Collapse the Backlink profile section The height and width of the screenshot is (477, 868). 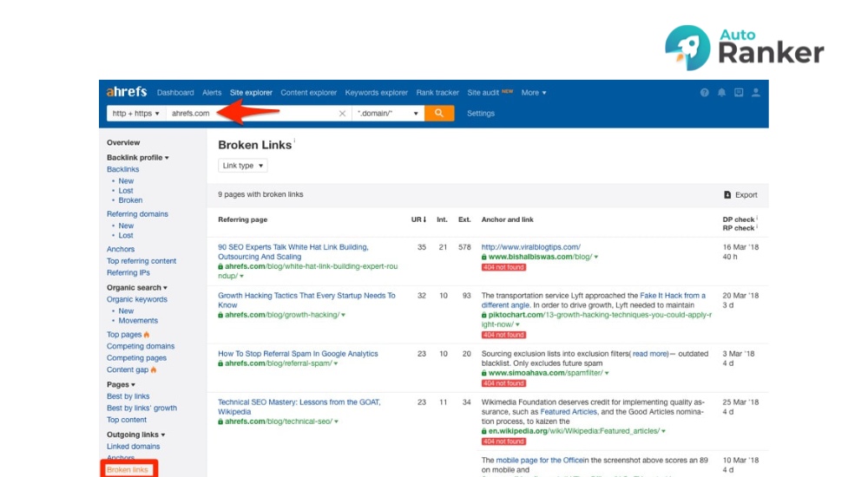[138, 158]
